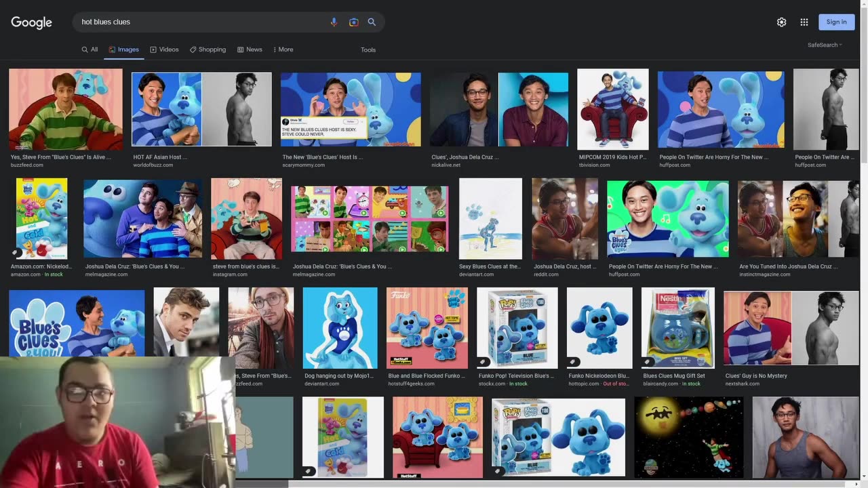Screen dimensions: 868x488
Task: Open the green-background huffpost.com image
Action: pos(668,218)
